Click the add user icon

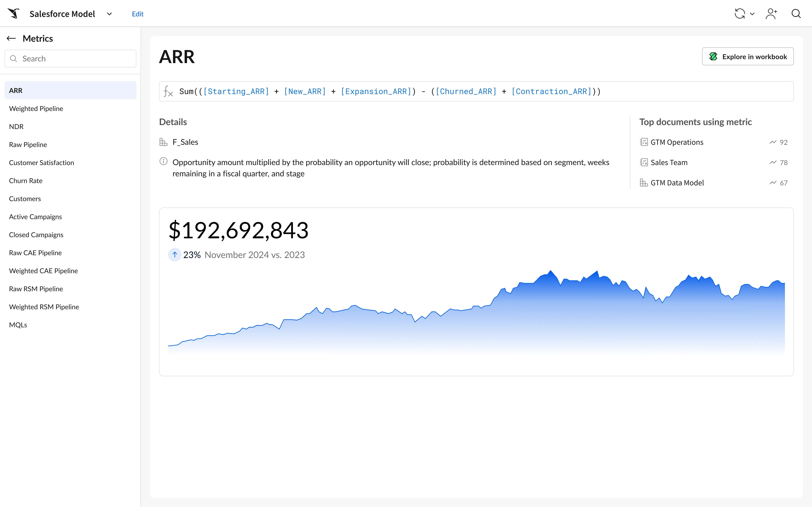[771, 14]
